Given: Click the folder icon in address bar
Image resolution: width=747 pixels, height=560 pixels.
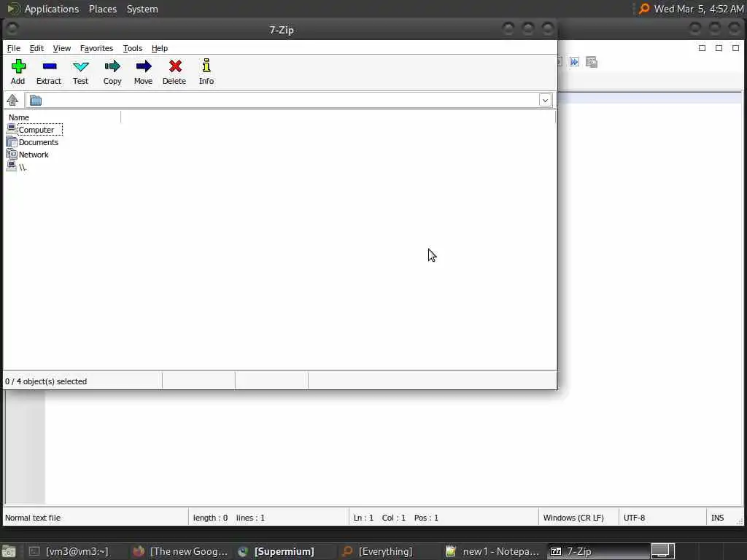Looking at the screenshot, I should pos(36,101).
